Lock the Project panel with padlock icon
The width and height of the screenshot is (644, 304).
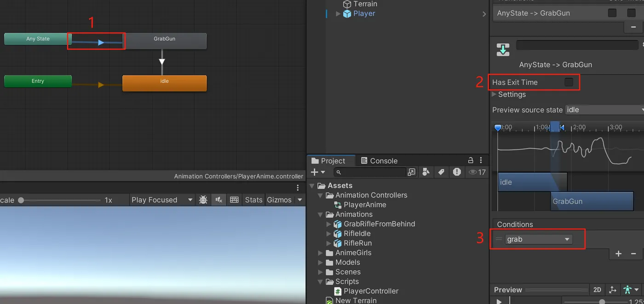(x=471, y=160)
